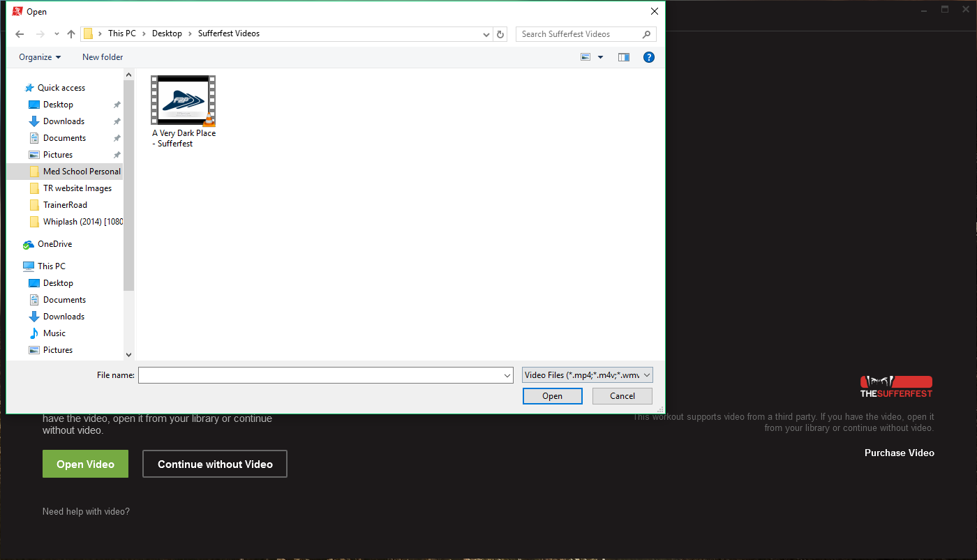Select Desktop under Quick access
Viewport: 977px width, 560px height.
click(x=58, y=105)
